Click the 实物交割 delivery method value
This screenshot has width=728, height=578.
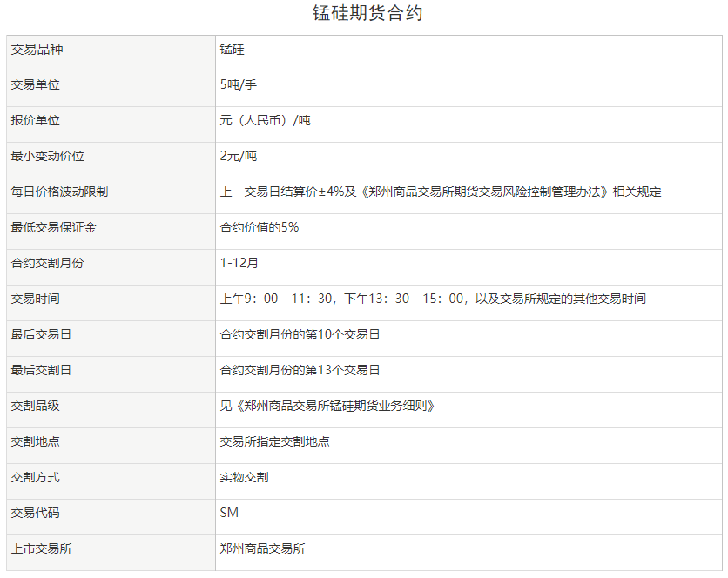(245, 478)
